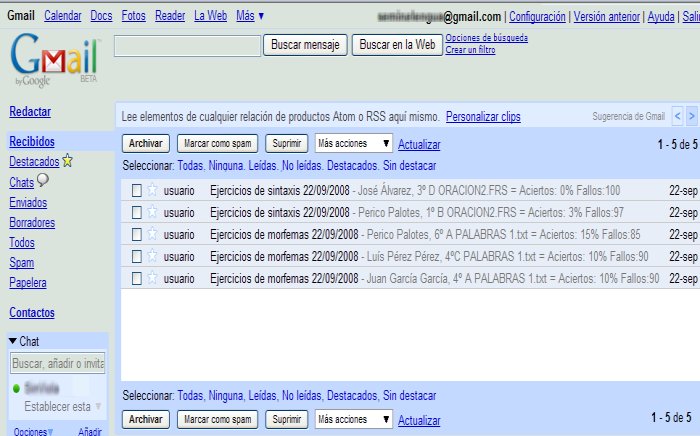Star the José Álvarez sintaxis email
The image size is (700, 436).
pos(153,190)
